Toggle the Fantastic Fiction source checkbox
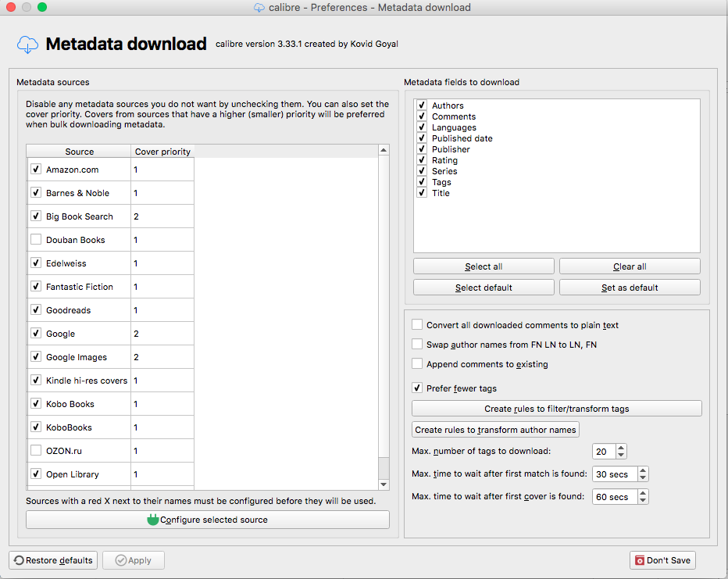The height and width of the screenshot is (579, 728). tap(36, 286)
